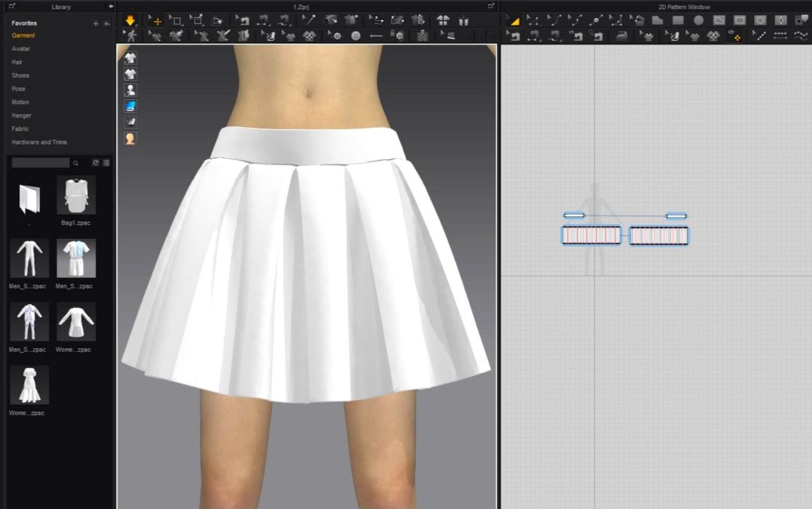Open the Shoes category in Library
The width and height of the screenshot is (812, 509).
pyautogui.click(x=21, y=76)
